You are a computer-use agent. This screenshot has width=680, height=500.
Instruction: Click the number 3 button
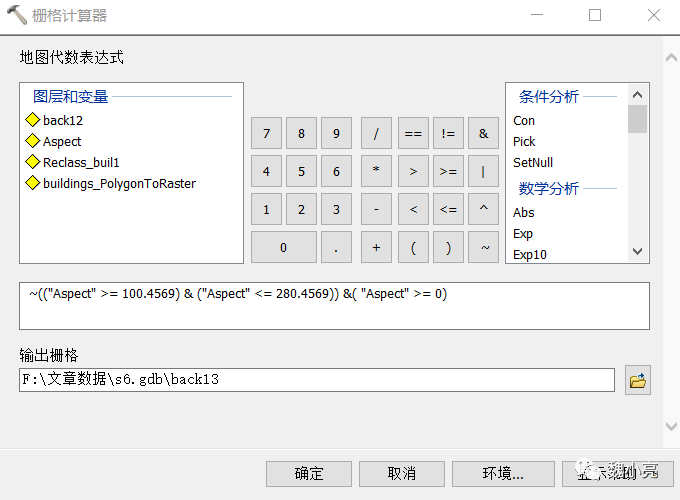(x=336, y=209)
